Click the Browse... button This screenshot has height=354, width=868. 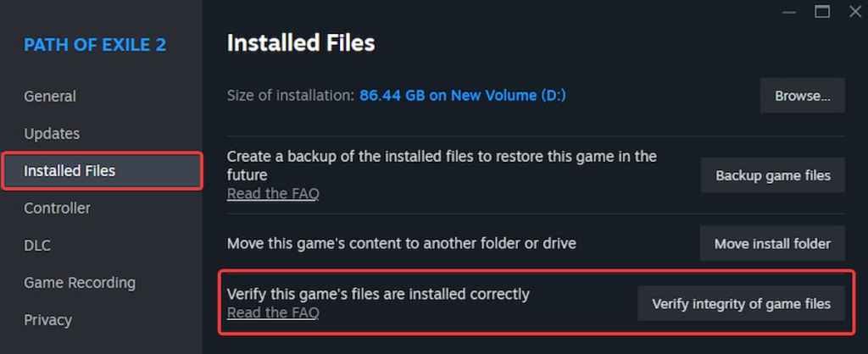tap(802, 96)
